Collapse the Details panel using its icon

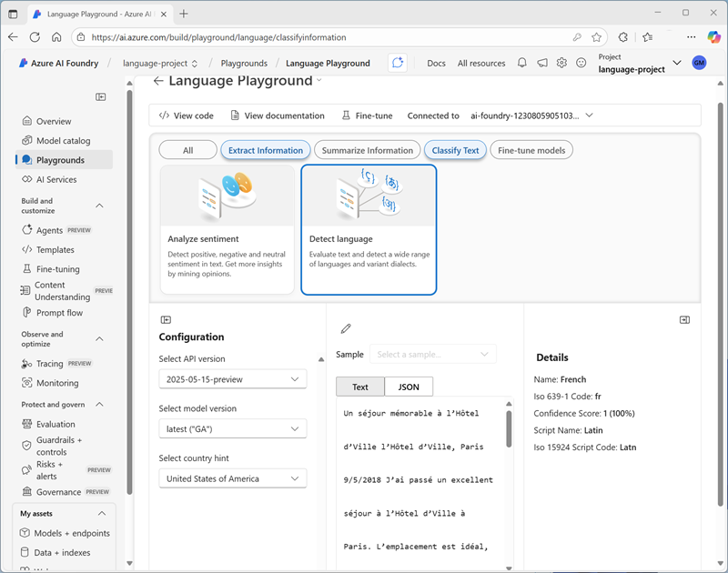684,319
